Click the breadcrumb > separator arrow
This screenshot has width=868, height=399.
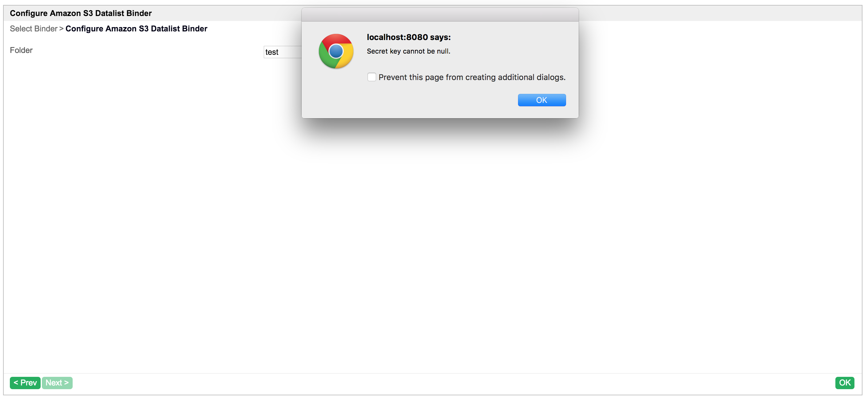[61, 29]
